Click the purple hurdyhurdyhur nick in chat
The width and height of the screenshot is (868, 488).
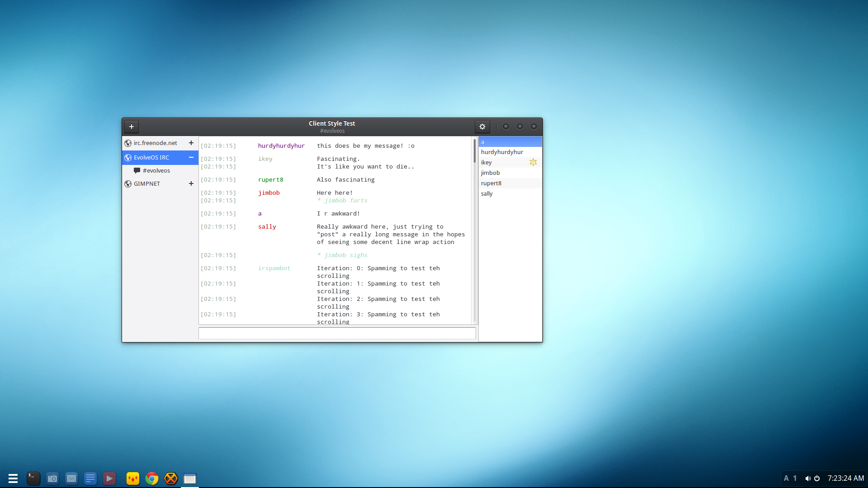pos(281,145)
